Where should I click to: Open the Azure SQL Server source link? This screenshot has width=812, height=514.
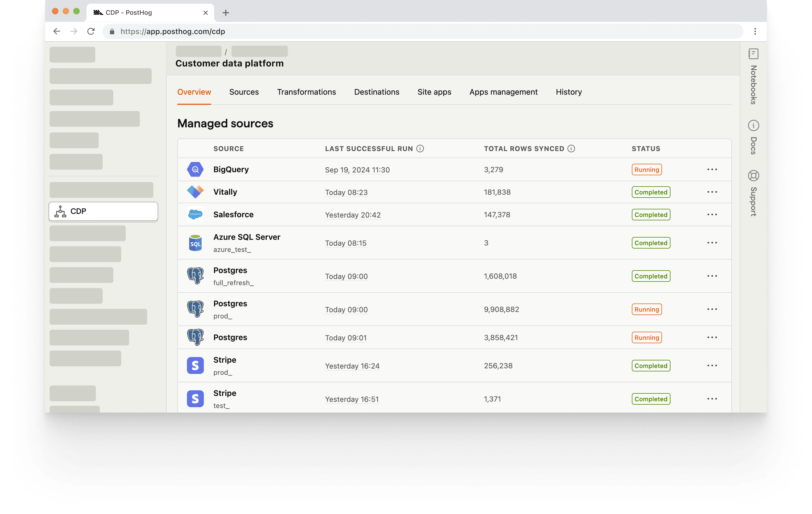coord(246,237)
